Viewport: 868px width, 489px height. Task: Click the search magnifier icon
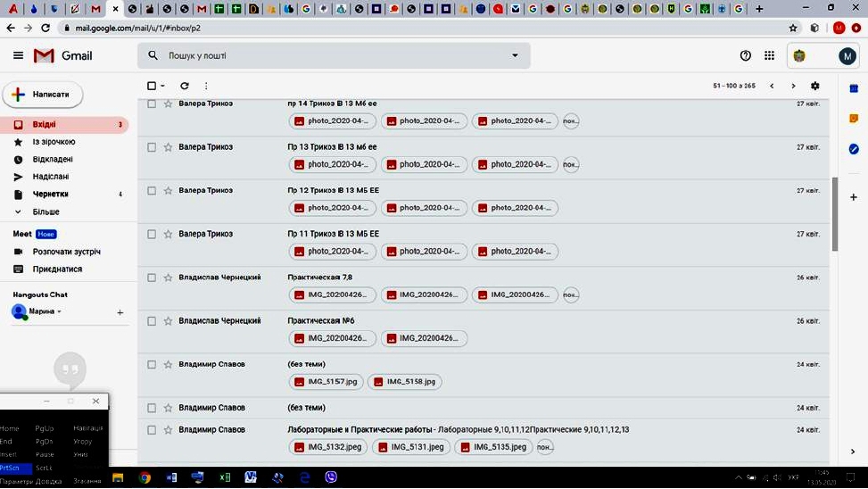pos(153,55)
